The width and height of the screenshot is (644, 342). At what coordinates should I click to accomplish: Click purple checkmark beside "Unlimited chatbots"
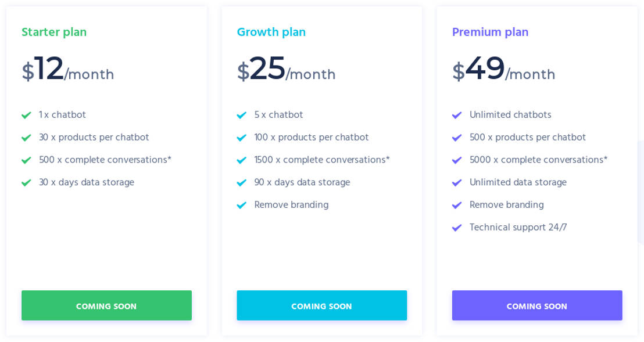[x=457, y=116]
